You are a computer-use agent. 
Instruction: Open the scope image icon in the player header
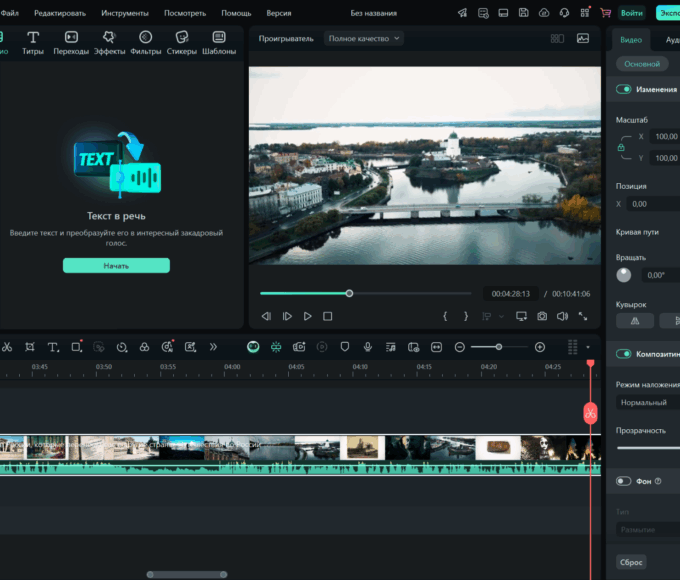583,39
